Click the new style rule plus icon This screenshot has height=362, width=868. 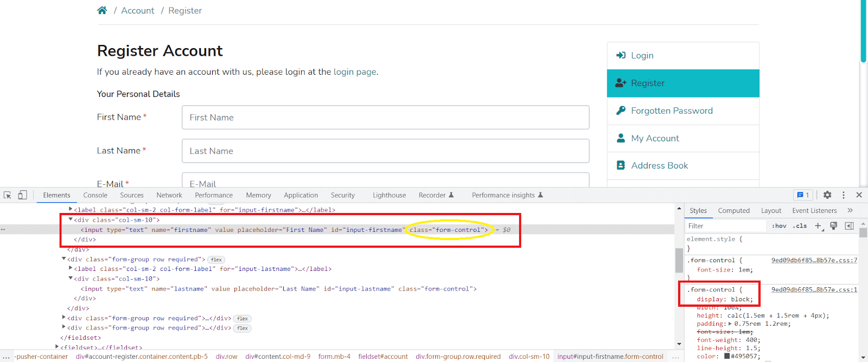[818, 226]
